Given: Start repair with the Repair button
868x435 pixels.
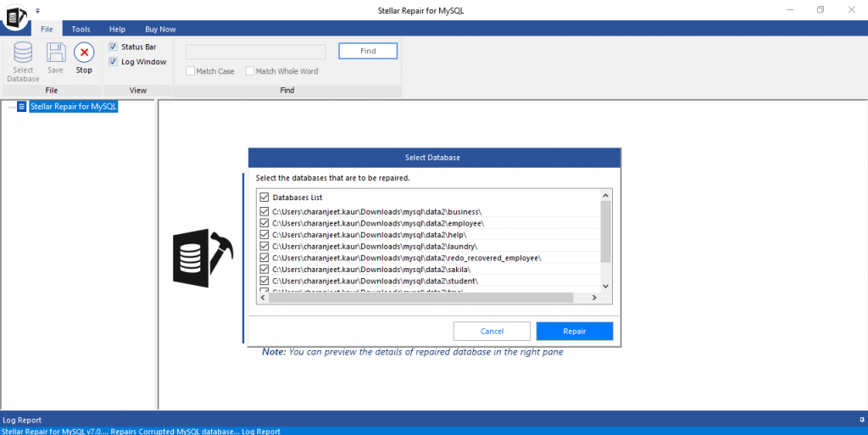Looking at the screenshot, I should pyautogui.click(x=575, y=331).
